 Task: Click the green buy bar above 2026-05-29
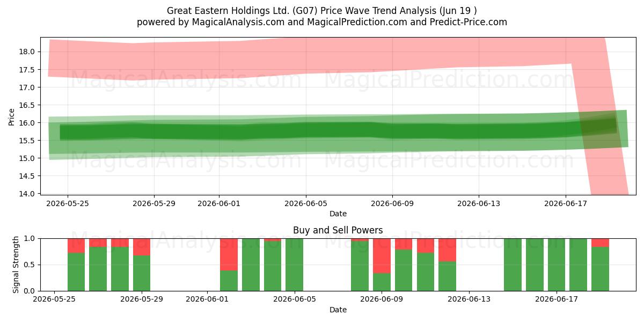(142, 273)
